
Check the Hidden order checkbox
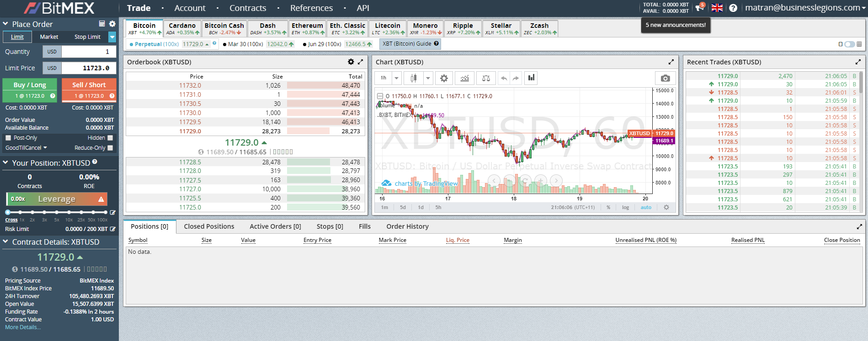110,138
